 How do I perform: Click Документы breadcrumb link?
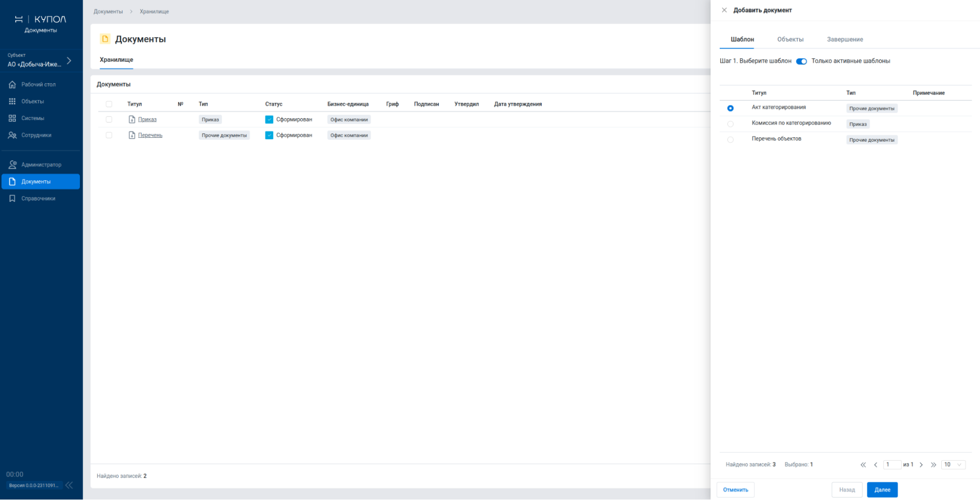[x=108, y=11]
